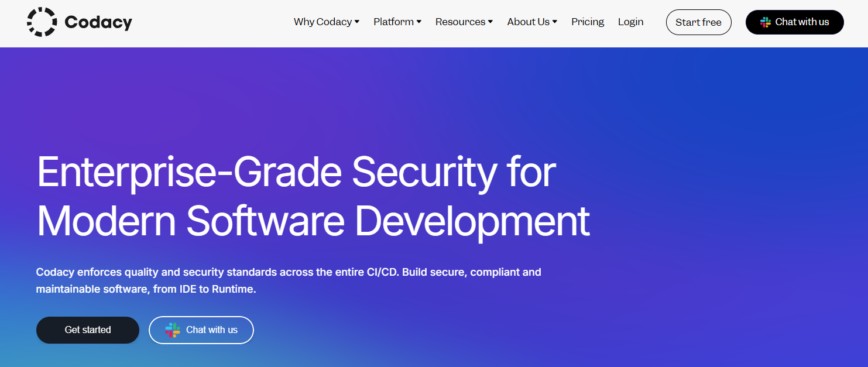Click the Slack icon in hero chat button
This screenshot has height=367, width=868.
pyautogui.click(x=173, y=330)
